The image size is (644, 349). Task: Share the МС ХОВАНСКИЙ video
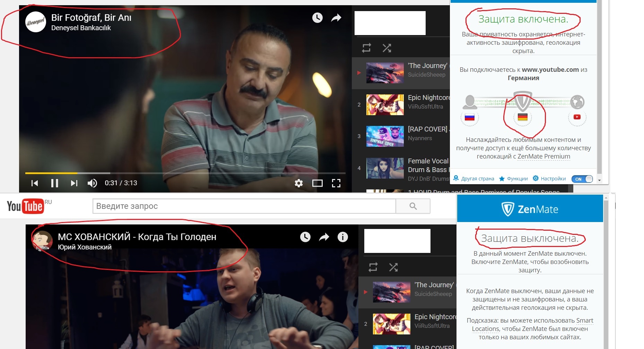tap(324, 237)
